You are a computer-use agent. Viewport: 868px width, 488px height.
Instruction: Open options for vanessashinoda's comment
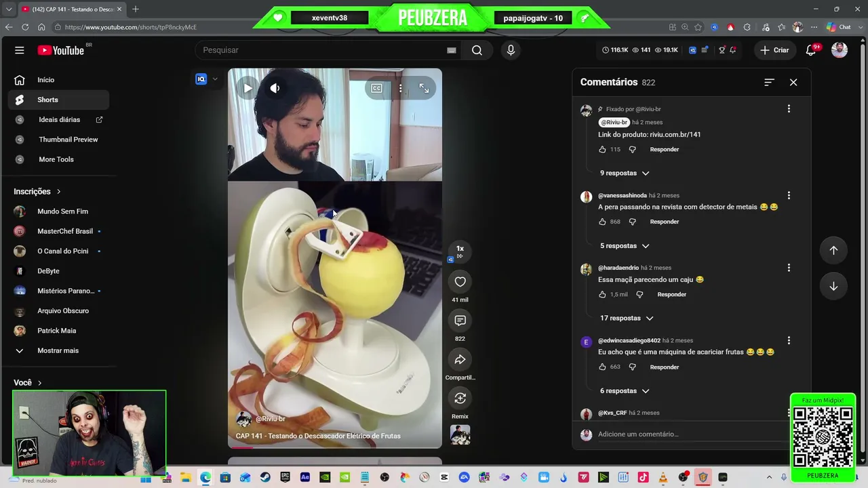(789, 195)
